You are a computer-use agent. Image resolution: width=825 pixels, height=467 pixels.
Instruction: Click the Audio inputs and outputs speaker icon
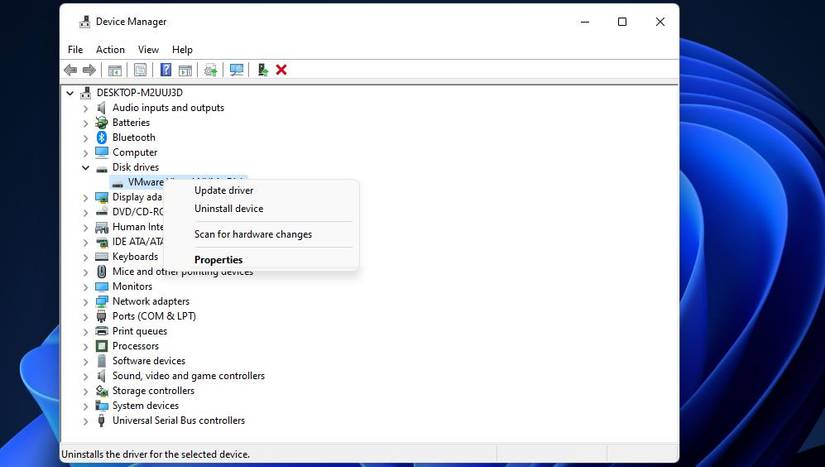point(102,108)
